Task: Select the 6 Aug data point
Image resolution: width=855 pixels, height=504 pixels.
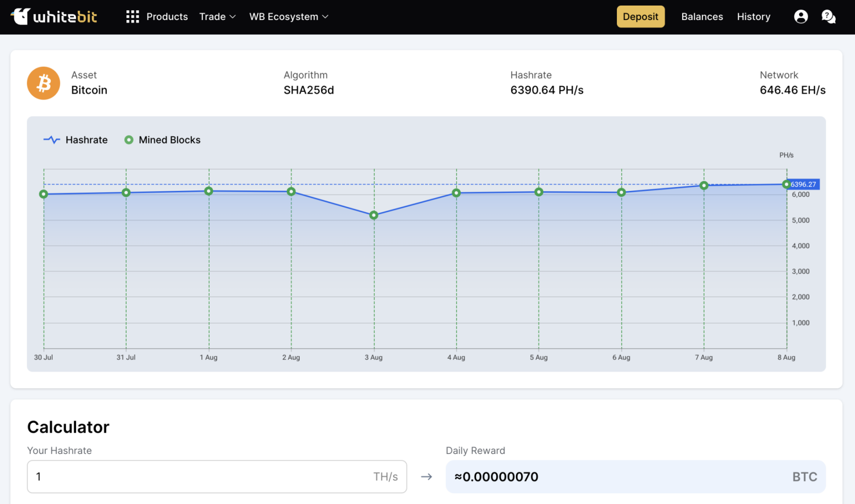Action: pos(622,193)
